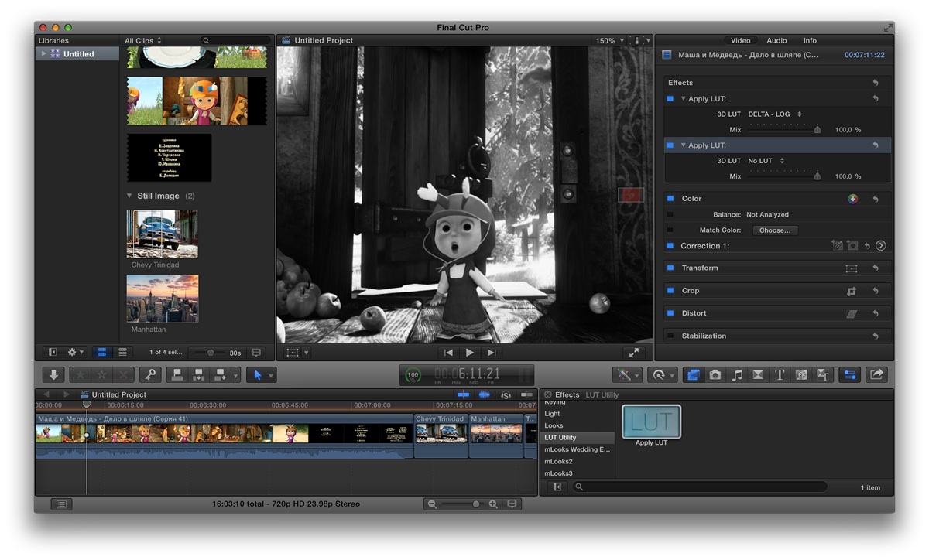The image size is (929, 560).
Task: Enter viewer full-screen playback
Action: [634, 353]
